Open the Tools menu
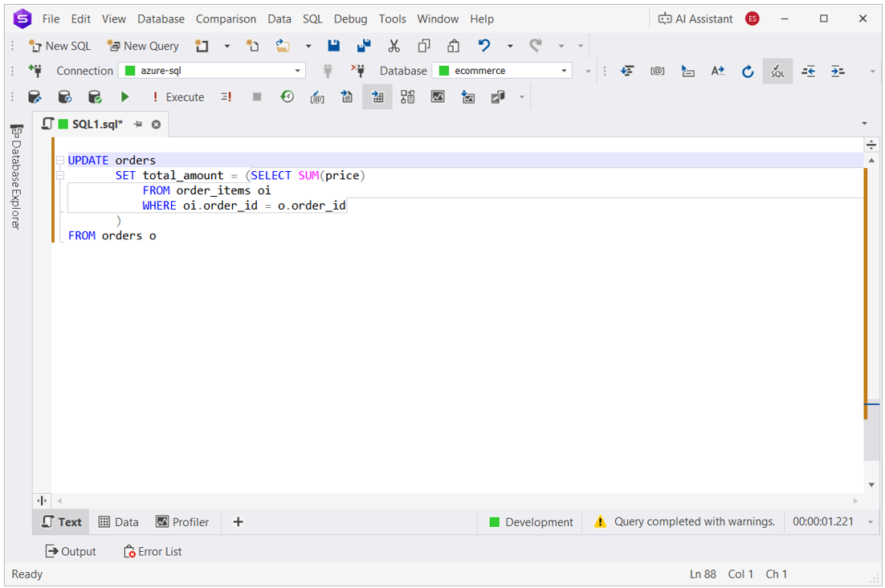This screenshot has height=588, width=885. [x=392, y=18]
